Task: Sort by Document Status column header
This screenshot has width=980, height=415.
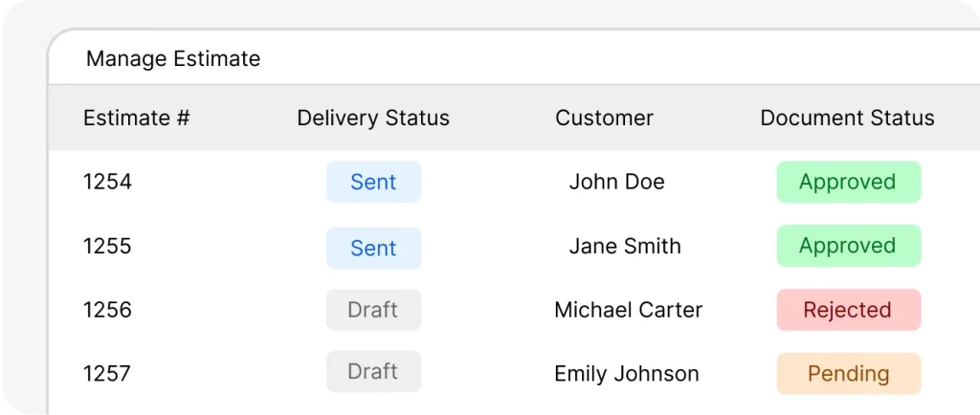Action: 848,118
